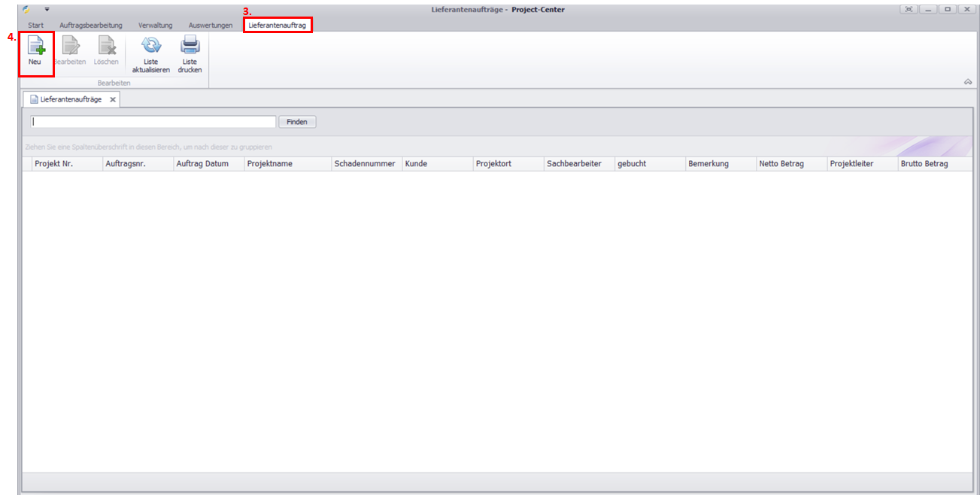Close the Lieferantenaufträge document tab
Image resolution: width=980 pixels, height=495 pixels.
point(113,99)
